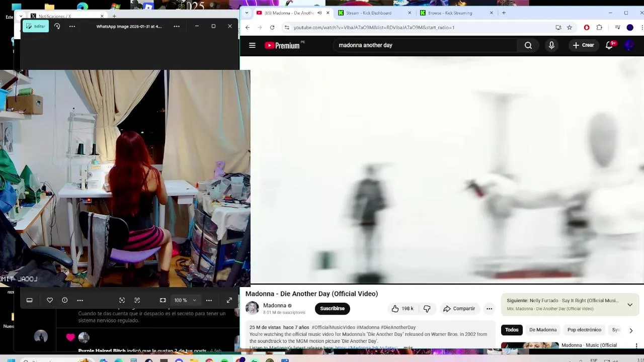Select Pop electrónico filter chip
Screen dimensions: 644x362
tap(584, 330)
